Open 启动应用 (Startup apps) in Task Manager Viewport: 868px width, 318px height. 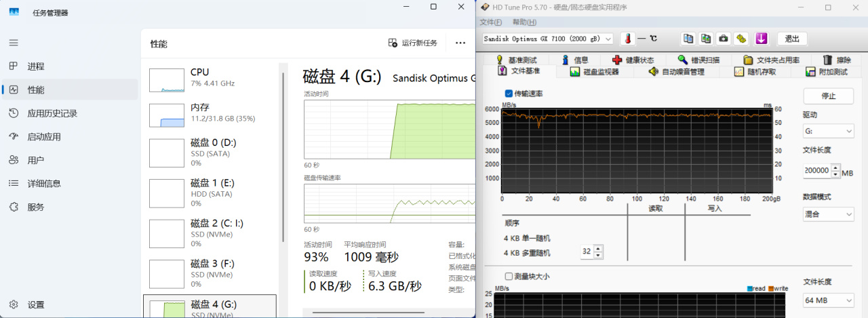click(x=70, y=136)
